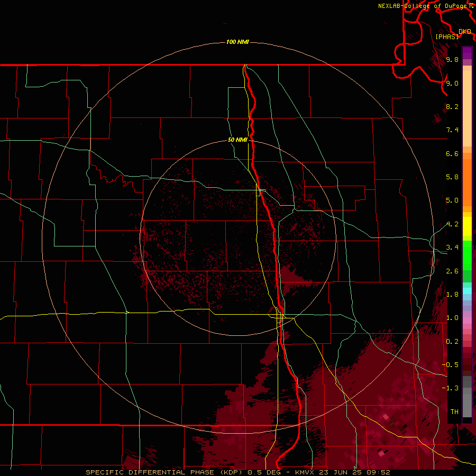Screen dimensions: 476x476
Task: Click the 1.0 scale value
Action: pos(452,318)
